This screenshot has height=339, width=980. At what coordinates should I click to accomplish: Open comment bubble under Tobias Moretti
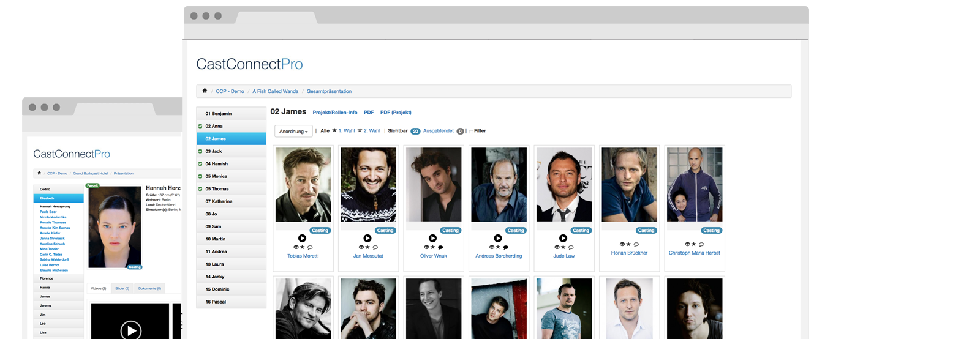coord(310,247)
